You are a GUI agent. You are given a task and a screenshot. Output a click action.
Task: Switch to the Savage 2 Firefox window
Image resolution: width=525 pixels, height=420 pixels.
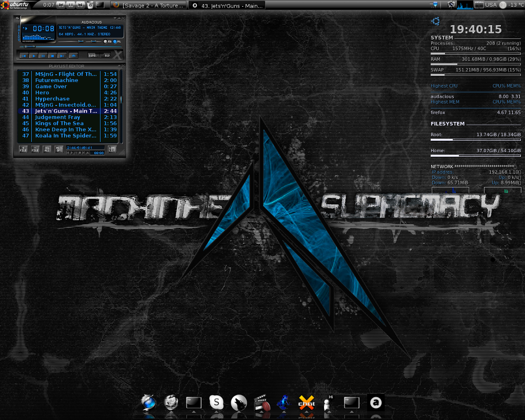pos(148,5)
